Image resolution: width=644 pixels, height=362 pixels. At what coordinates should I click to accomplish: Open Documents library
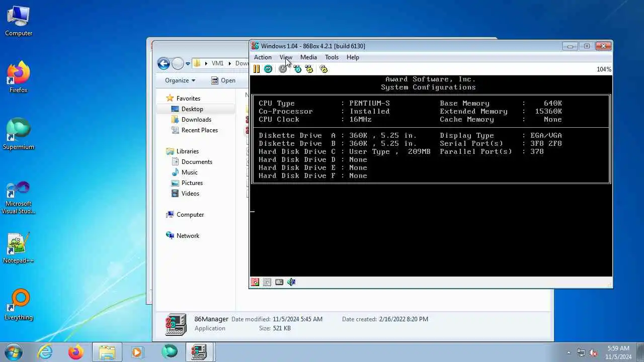pyautogui.click(x=192, y=162)
